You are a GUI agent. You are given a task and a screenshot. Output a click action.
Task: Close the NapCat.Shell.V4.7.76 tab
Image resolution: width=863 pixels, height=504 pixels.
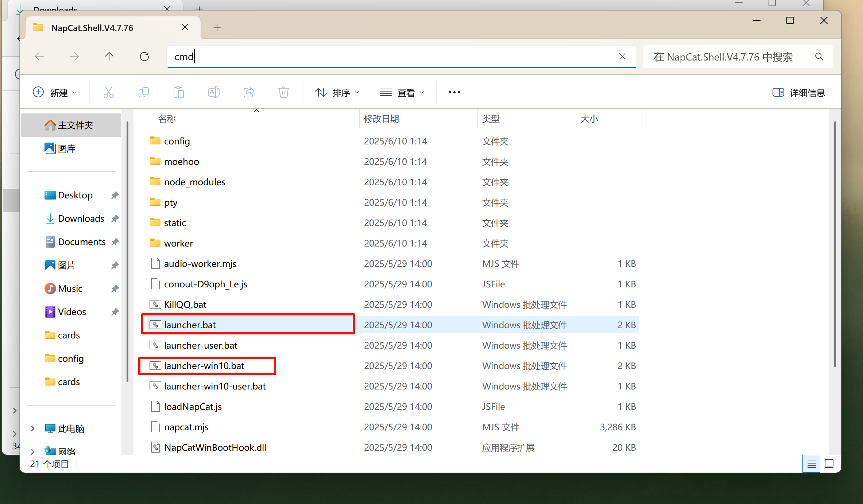(185, 27)
